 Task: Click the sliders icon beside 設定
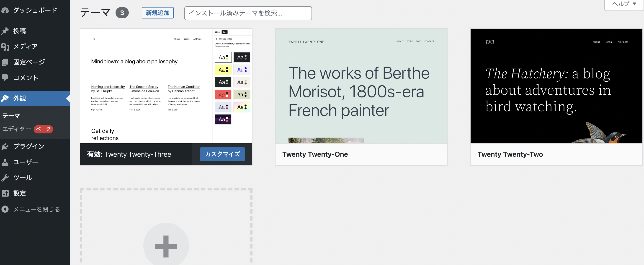[5, 193]
